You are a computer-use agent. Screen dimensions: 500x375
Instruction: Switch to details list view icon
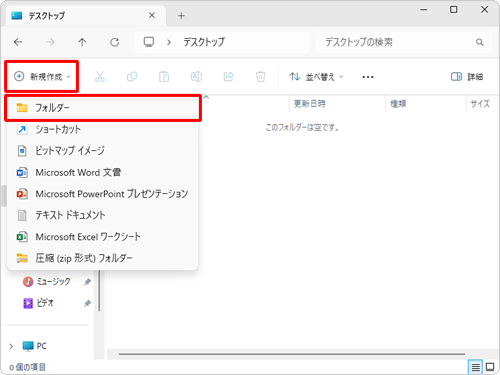tap(476, 367)
